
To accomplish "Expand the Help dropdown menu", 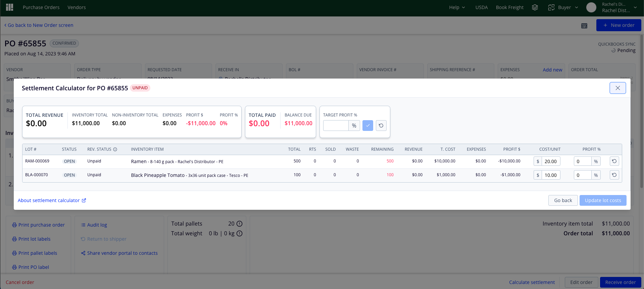I will point(457,7).
